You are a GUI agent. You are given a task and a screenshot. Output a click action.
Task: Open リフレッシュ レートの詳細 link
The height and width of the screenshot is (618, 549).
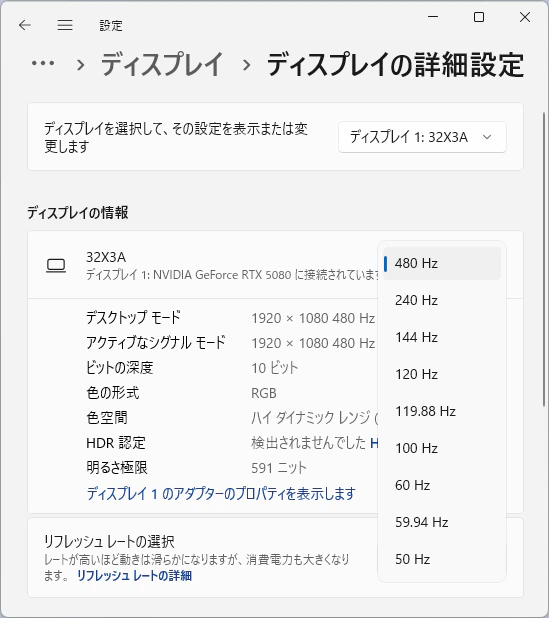pyautogui.click(x=134, y=576)
